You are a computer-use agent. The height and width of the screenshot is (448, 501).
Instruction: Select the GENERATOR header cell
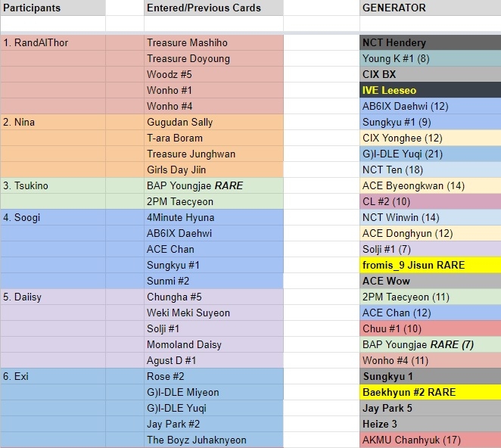click(x=430, y=8)
